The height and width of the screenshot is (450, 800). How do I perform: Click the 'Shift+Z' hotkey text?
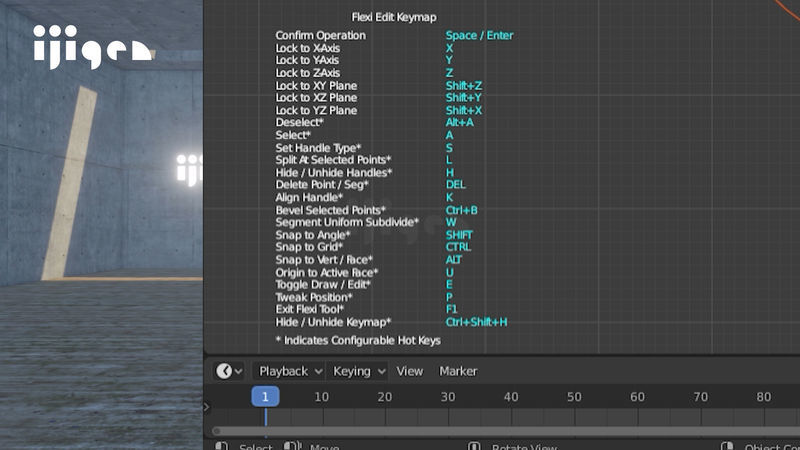pyautogui.click(x=463, y=85)
